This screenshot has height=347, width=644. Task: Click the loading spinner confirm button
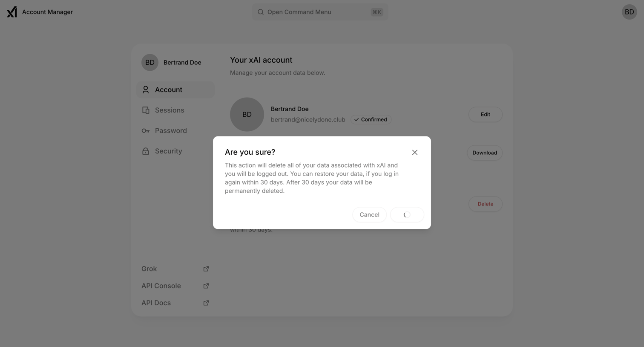(x=407, y=214)
